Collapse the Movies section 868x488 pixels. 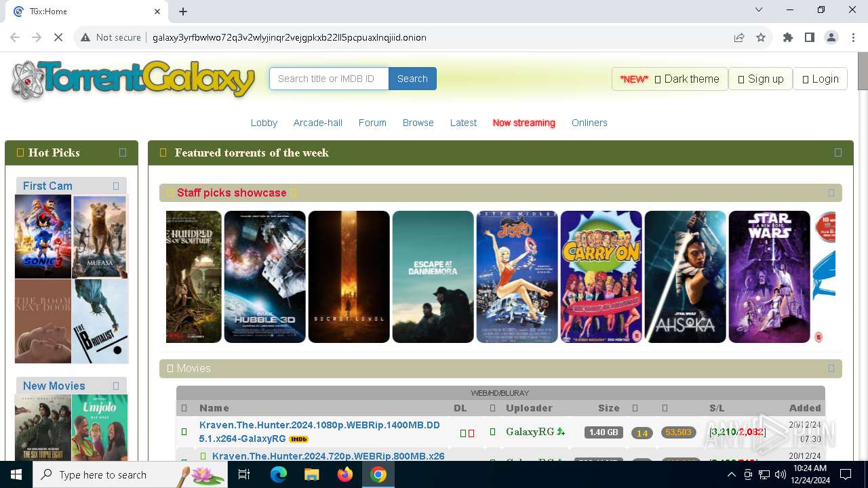click(x=831, y=368)
